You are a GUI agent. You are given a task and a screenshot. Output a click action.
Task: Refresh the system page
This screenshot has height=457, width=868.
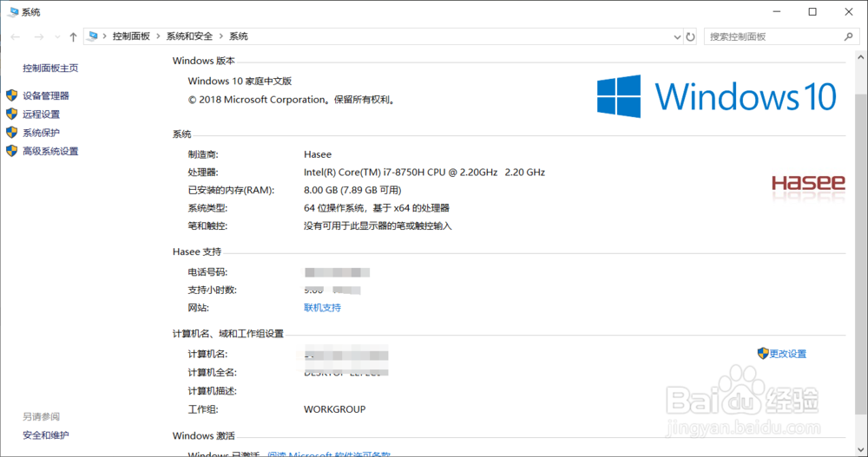coord(690,36)
